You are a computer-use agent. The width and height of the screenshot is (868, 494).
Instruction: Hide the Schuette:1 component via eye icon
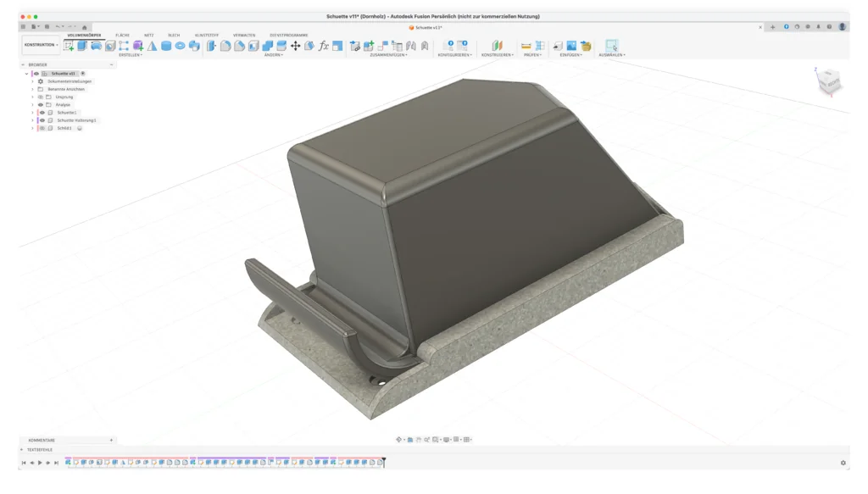(42, 113)
